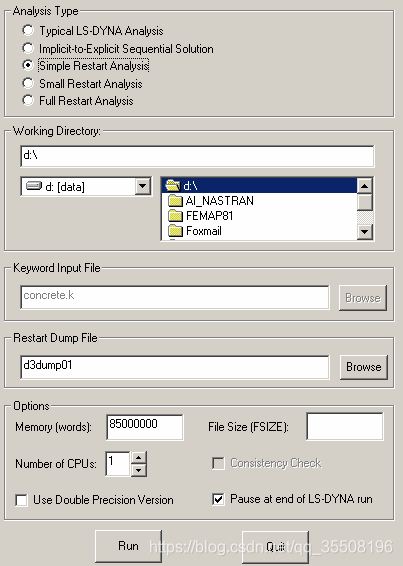
Task: Select Small Restart Analysis option
Action: [x=28, y=83]
